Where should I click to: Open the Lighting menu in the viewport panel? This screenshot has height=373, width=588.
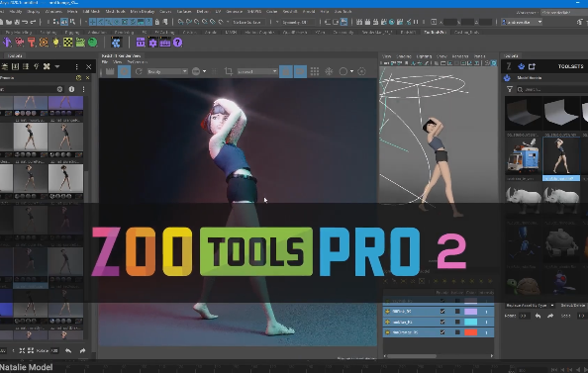[x=424, y=56]
